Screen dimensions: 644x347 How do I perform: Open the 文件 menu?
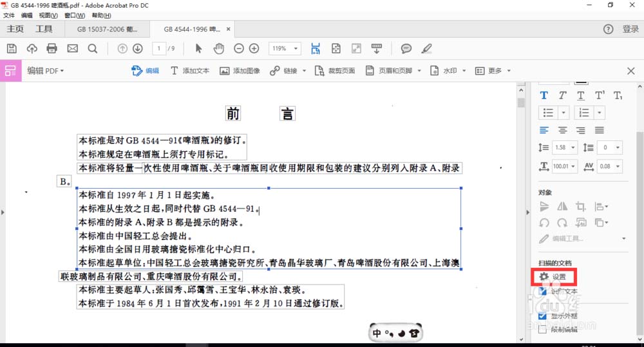tap(9, 15)
